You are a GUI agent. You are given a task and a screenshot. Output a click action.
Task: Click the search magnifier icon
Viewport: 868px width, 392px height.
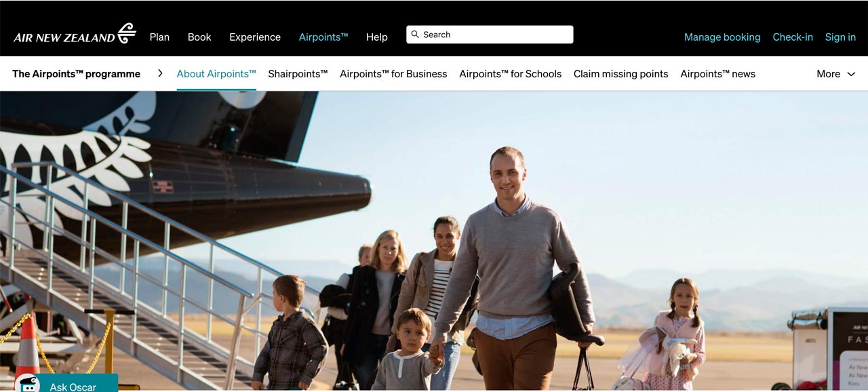415,35
